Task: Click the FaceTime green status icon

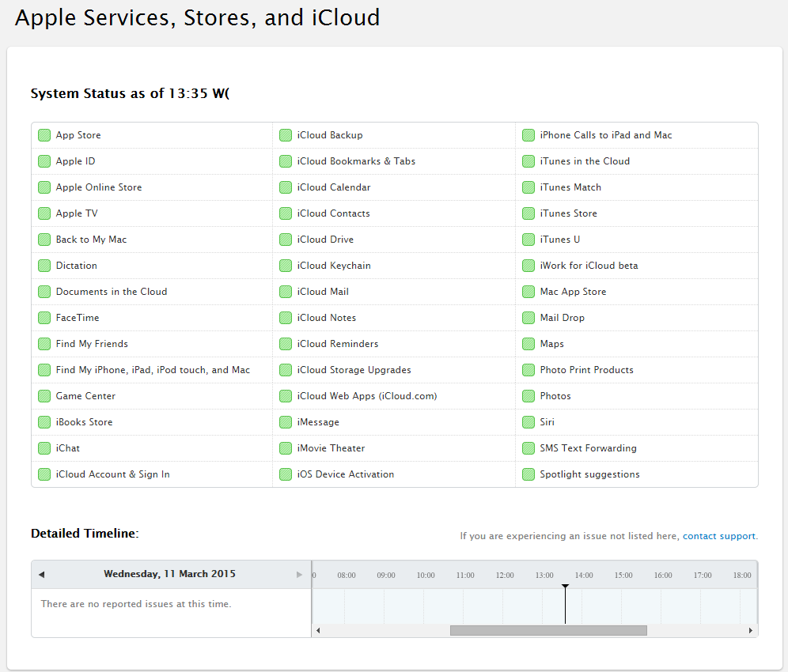Action: (x=44, y=318)
